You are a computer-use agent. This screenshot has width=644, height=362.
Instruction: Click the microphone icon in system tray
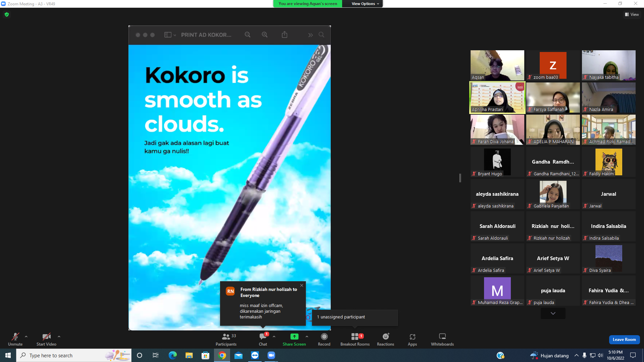pyautogui.click(x=585, y=355)
